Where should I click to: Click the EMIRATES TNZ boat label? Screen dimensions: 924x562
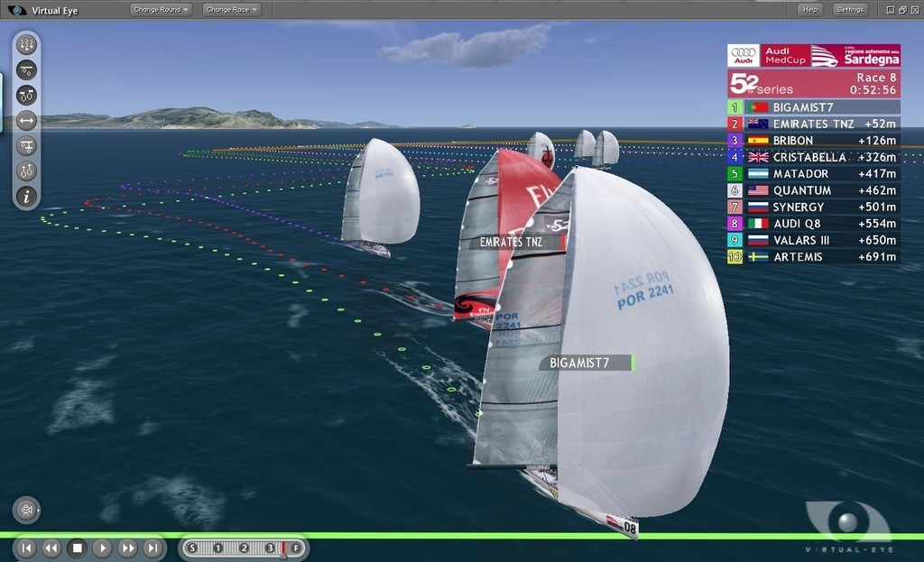tap(516, 242)
